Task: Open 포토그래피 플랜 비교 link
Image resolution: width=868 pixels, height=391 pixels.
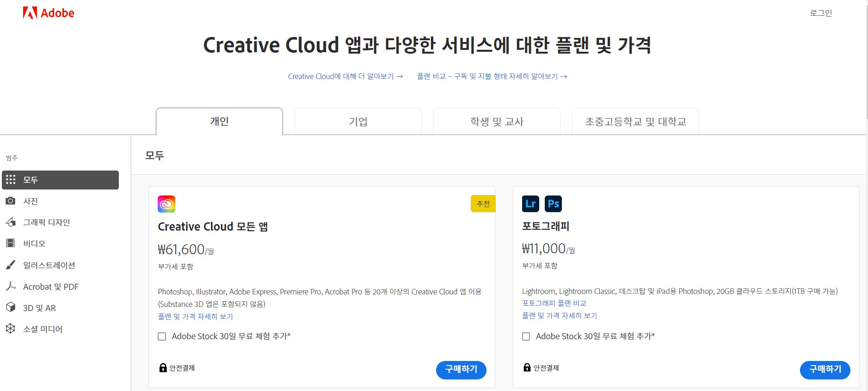Action: (x=554, y=303)
